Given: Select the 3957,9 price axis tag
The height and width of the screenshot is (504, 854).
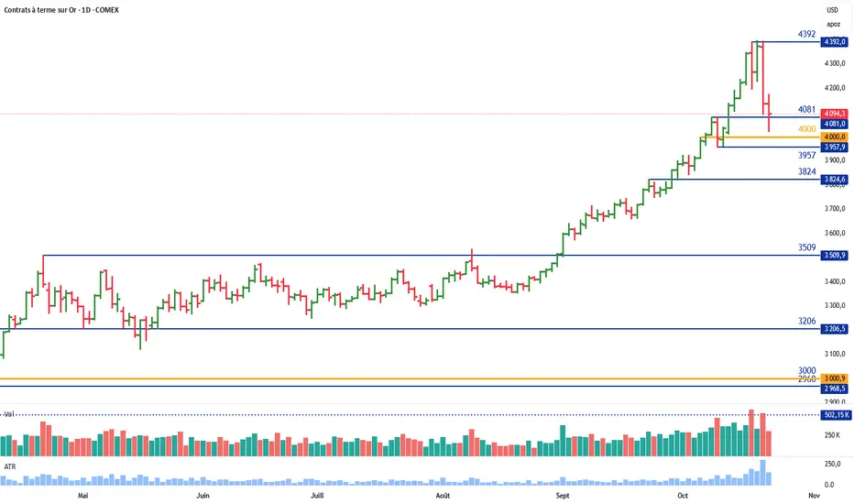Looking at the screenshot, I should point(835,147).
